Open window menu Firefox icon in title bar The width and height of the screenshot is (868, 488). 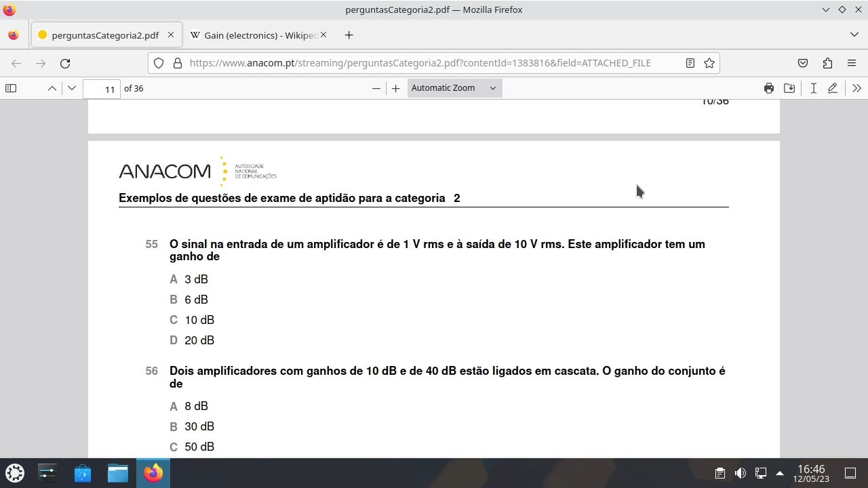coord(9,9)
